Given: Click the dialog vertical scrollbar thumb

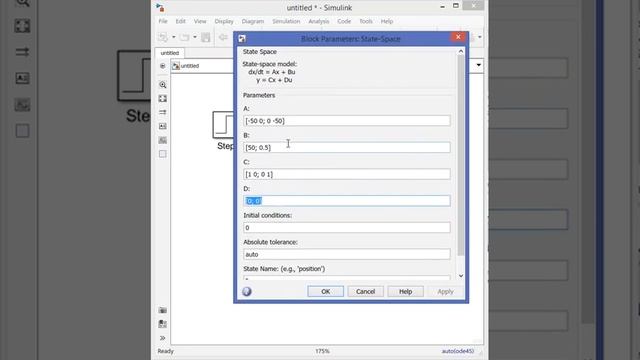Looking at the screenshot, I should tap(461, 155).
